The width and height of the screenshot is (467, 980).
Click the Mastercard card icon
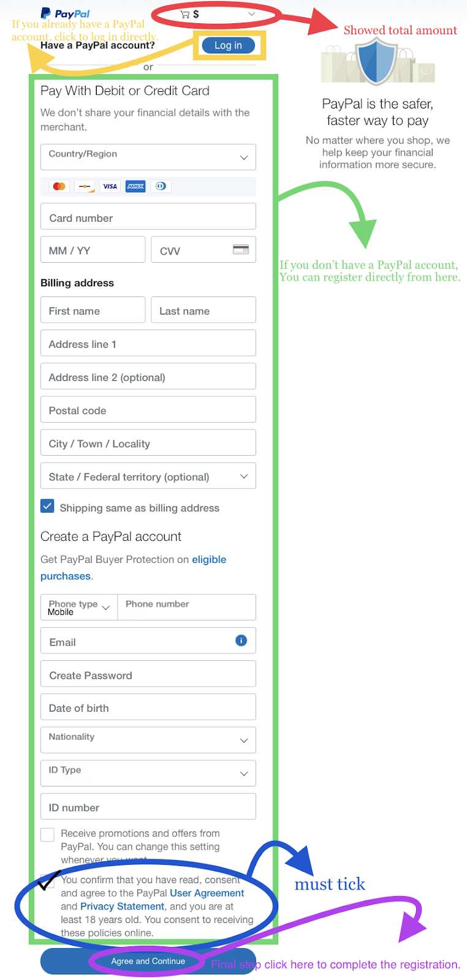coord(59,186)
